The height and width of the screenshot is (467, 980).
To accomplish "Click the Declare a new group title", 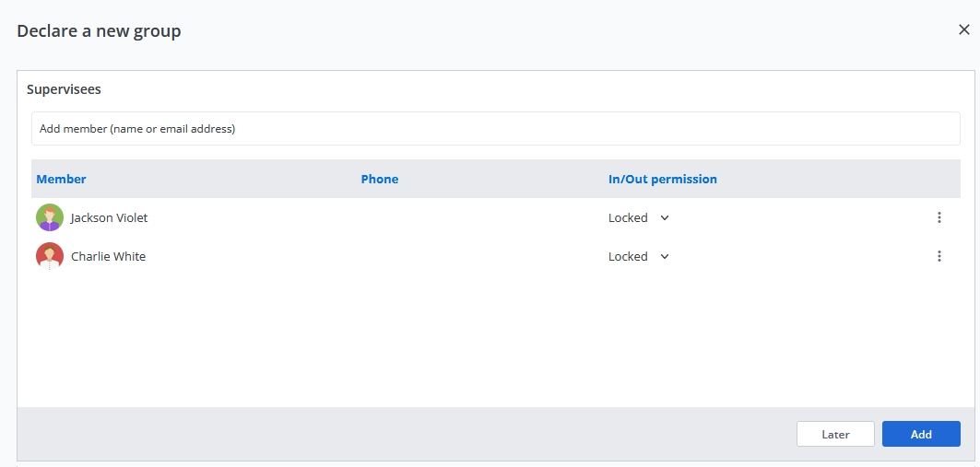I will click(99, 31).
